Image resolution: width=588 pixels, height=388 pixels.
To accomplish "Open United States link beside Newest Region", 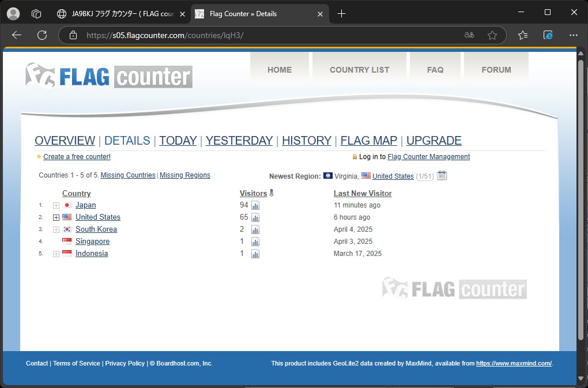I will [393, 176].
